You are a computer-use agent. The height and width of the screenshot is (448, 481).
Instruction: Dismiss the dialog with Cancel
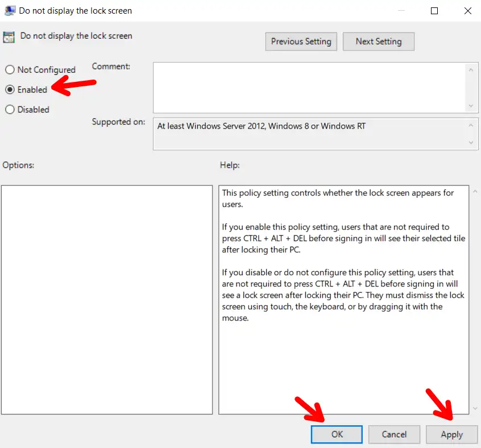tap(394, 434)
